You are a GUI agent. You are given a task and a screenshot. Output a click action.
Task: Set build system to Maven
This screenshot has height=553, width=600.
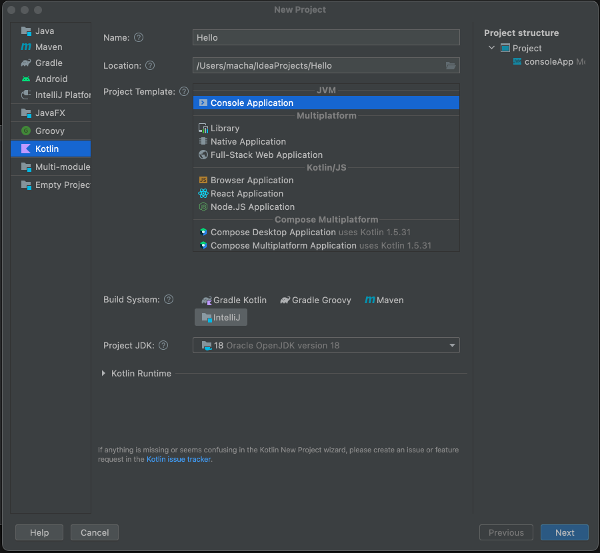pyautogui.click(x=384, y=300)
